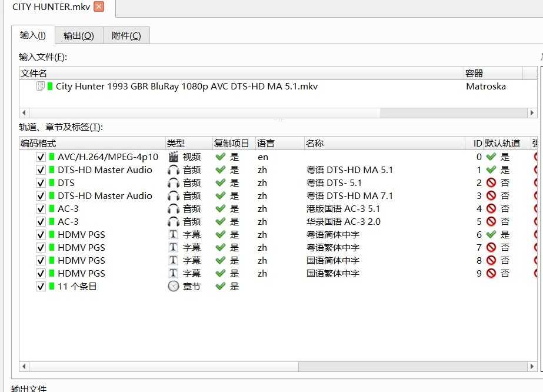Sort tracks by 复制项目 column
The image size is (543, 392).
(x=234, y=143)
